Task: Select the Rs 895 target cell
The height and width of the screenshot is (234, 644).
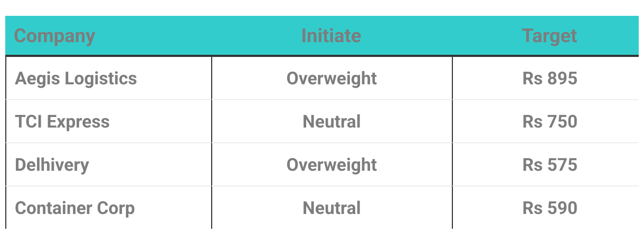Action: click(550, 79)
